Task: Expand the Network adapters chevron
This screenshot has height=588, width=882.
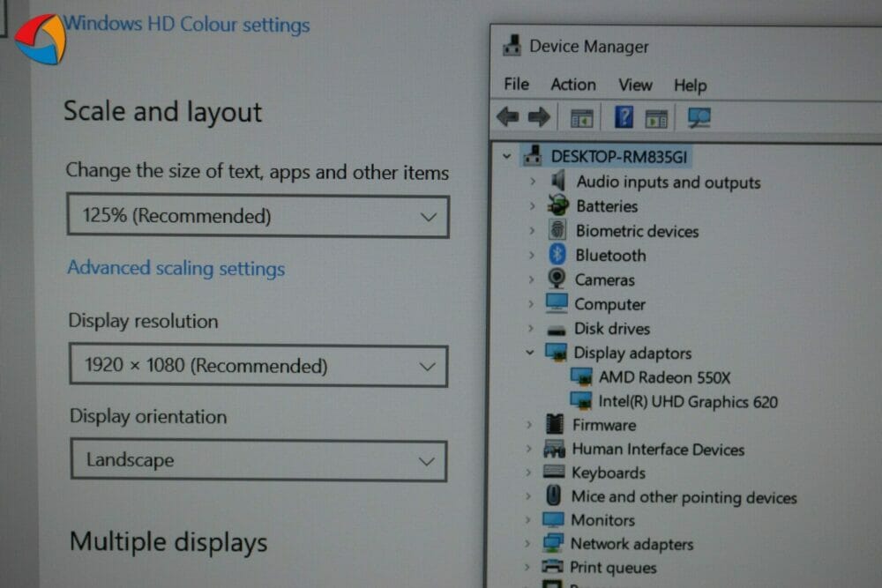Action: coord(527,544)
